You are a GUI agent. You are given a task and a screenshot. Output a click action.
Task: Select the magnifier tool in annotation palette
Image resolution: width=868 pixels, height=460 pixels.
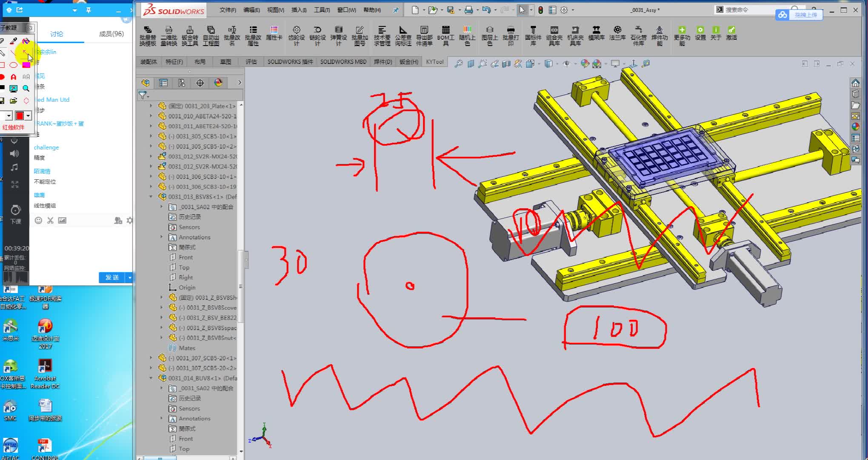click(x=26, y=88)
